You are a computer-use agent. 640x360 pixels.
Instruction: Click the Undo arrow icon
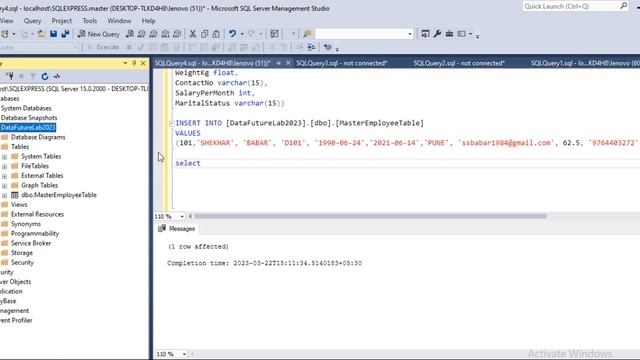tap(232, 34)
